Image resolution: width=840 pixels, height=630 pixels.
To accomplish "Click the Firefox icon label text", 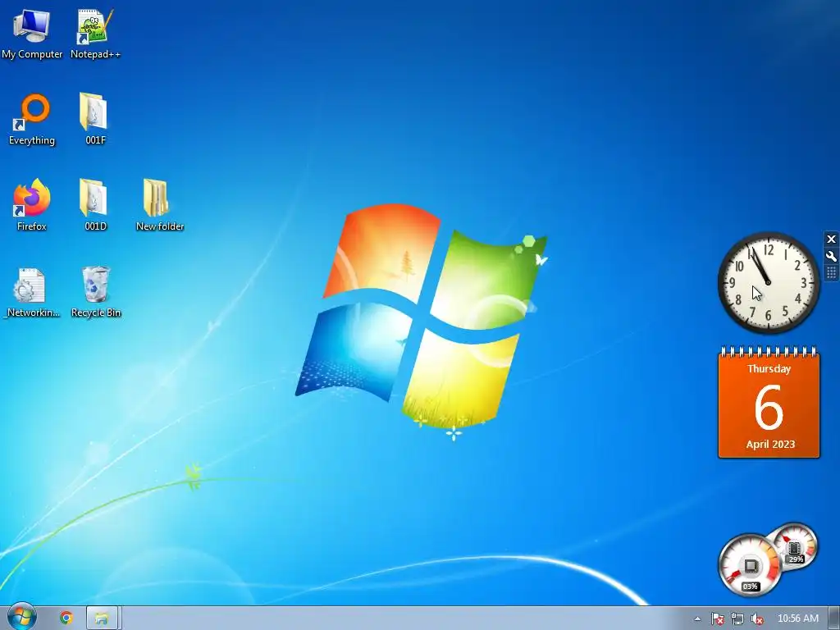I will [x=32, y=226].
